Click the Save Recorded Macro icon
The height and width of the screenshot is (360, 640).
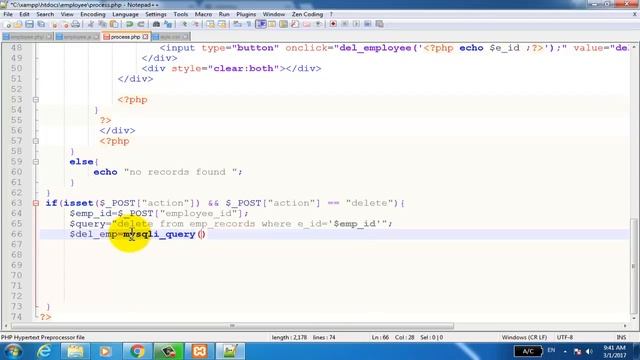(x=379, y=24)
